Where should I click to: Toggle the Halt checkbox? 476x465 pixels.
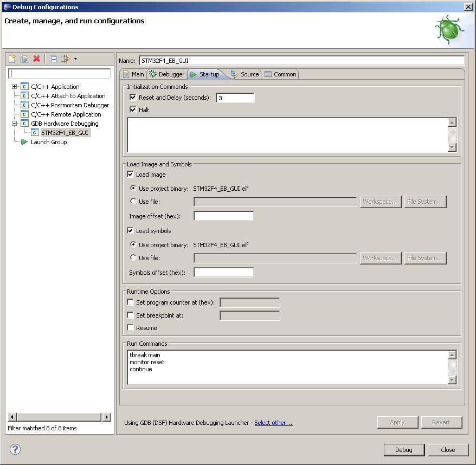133,110
